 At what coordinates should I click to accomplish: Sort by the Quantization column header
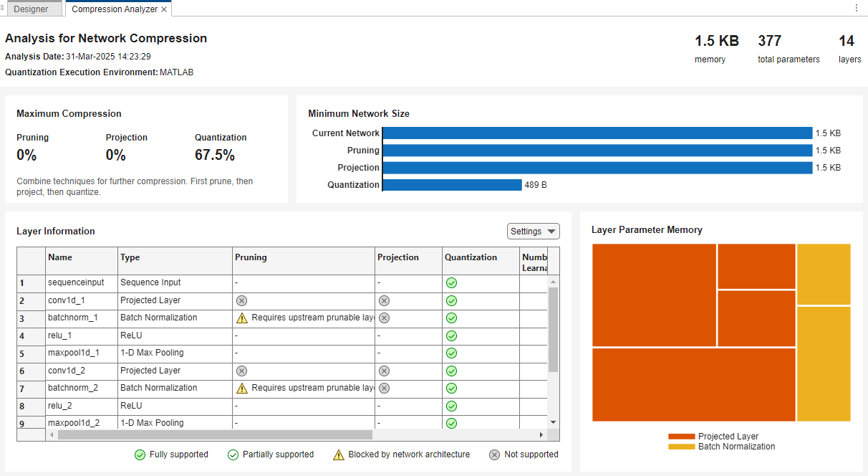[470, 257]
